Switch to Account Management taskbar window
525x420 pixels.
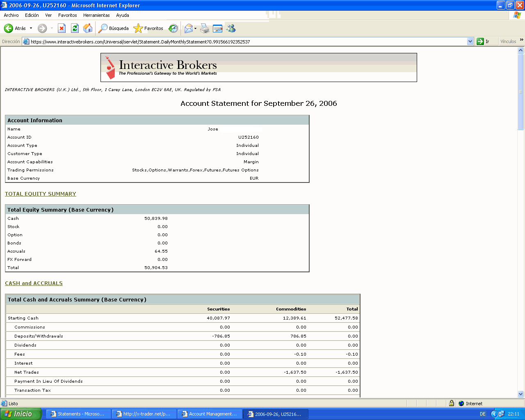click(210, 414)
